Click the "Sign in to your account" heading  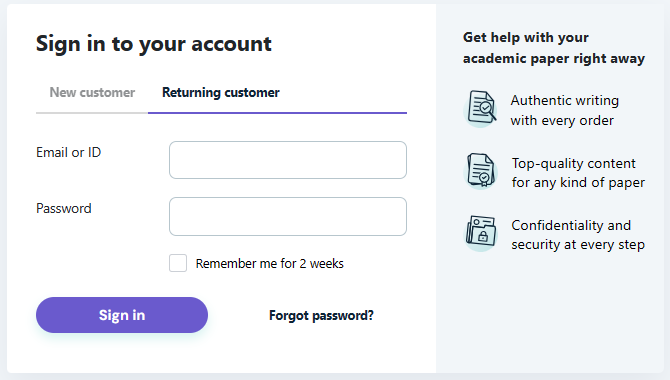[154, 44]
